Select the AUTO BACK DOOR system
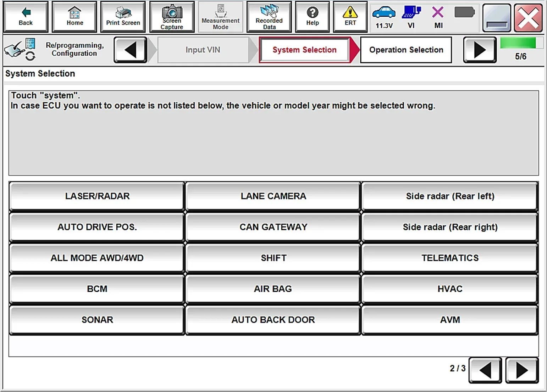Image resolution: width=547 pixels, height=392 pixels. 273,319
